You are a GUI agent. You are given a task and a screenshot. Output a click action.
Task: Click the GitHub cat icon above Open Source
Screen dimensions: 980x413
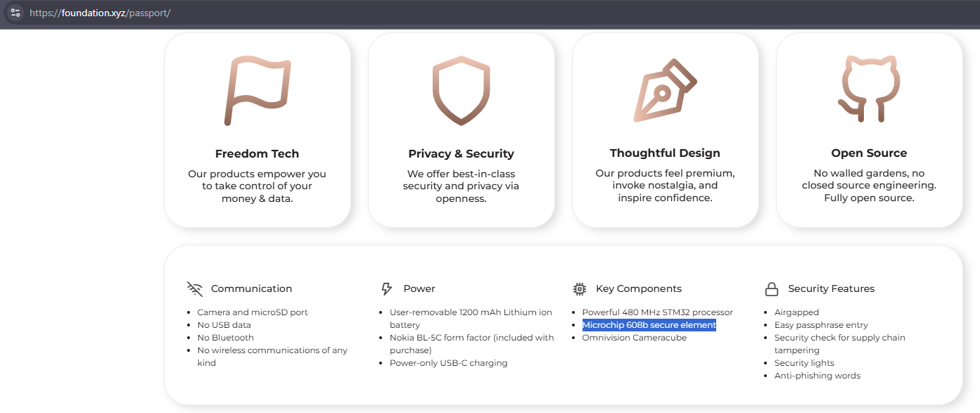pos(869,89)
